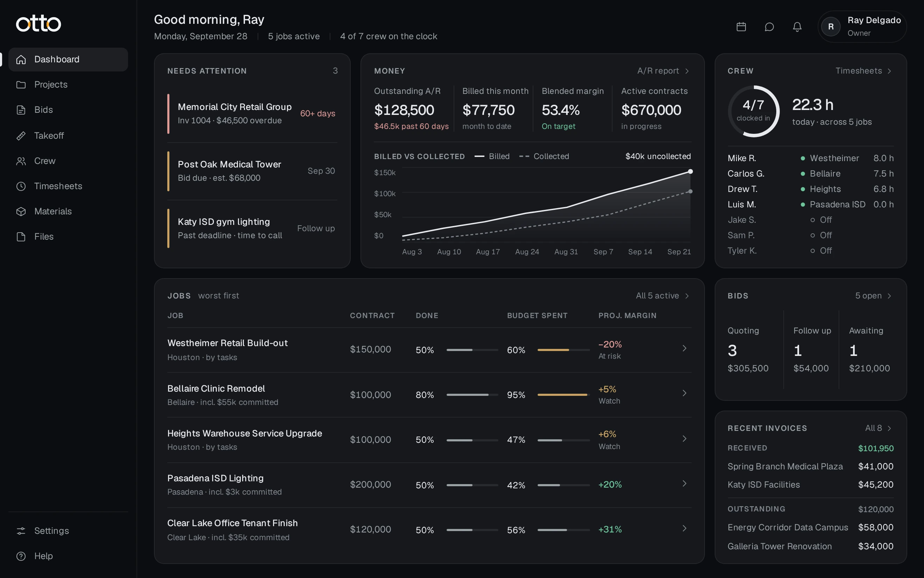Click the Awaiting bids amount $210,000
Image resolution: width=924 pixels, height=578 pixels.
869,369
